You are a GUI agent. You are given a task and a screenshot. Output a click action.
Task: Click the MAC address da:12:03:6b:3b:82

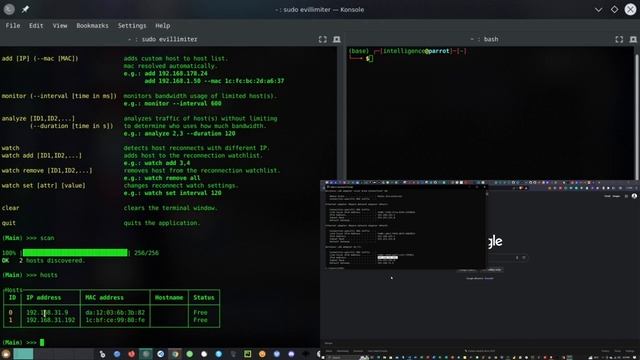pyautogui.click(x=115, y=312)
